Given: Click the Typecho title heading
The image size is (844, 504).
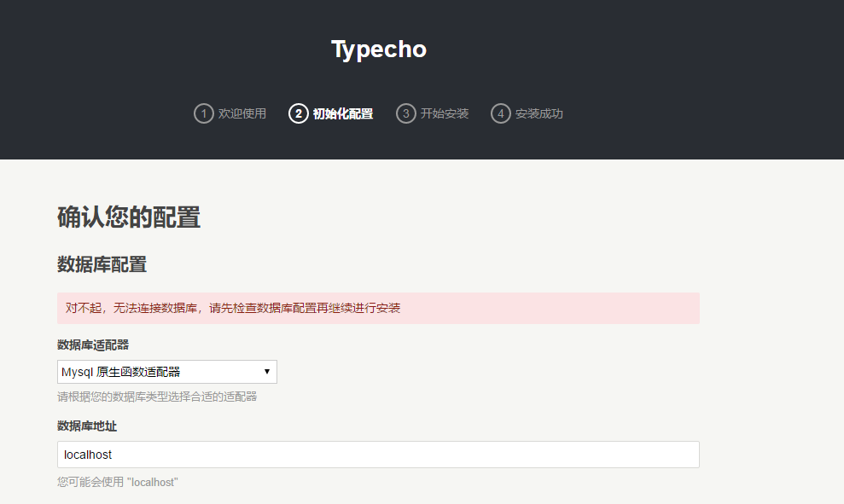Looking at the screenshot, I should pos(378,49).
